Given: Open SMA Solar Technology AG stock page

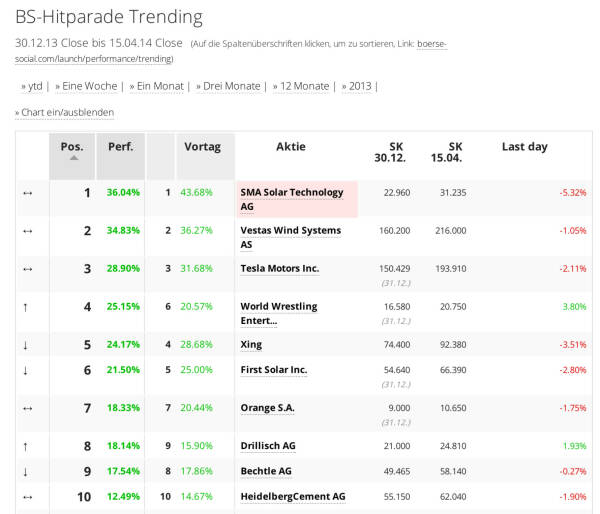Looking at the screenshot, I should click(x=291, y=193).
